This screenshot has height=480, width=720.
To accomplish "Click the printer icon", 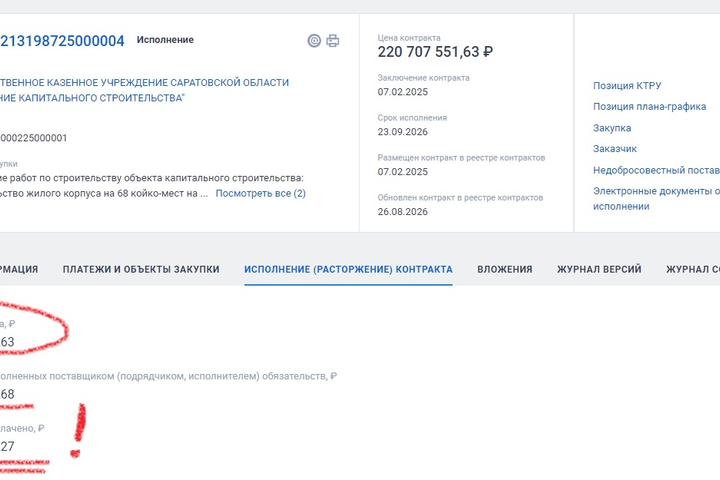I will click(x=333, y=41).
